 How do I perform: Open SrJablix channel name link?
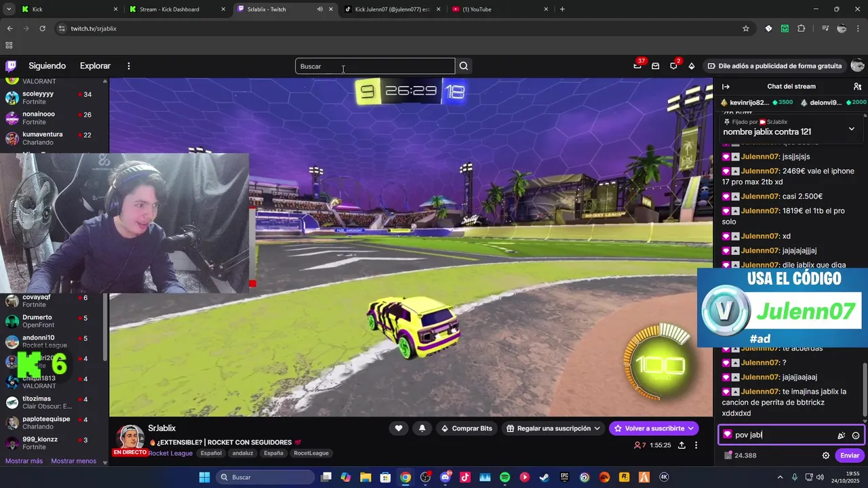[x=162, y=428]
